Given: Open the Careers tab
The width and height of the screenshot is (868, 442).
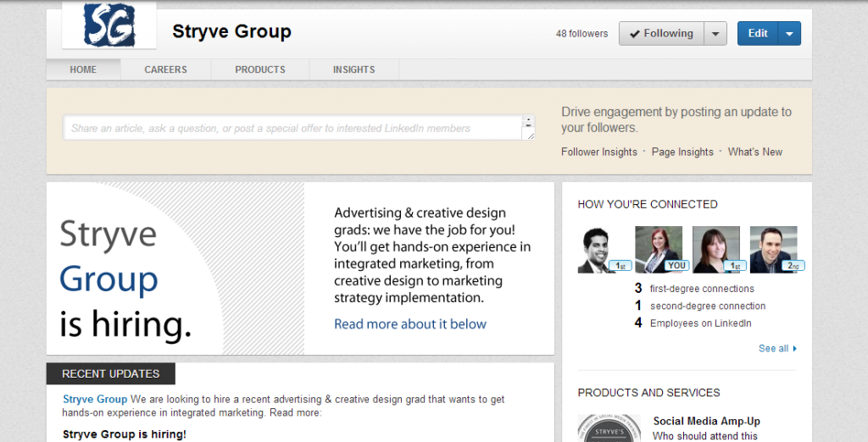Looking at the screenshot, I should pos(165,69).
